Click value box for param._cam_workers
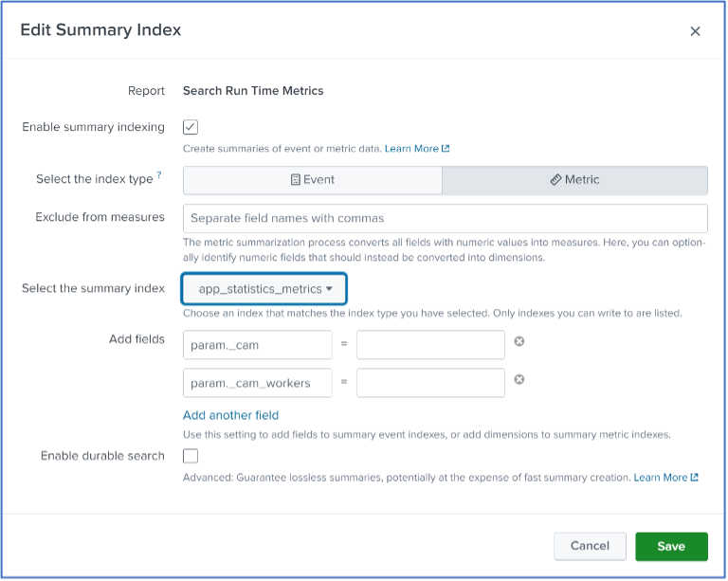The width and height of the screenshot is (728, 581). coord(430,383)
